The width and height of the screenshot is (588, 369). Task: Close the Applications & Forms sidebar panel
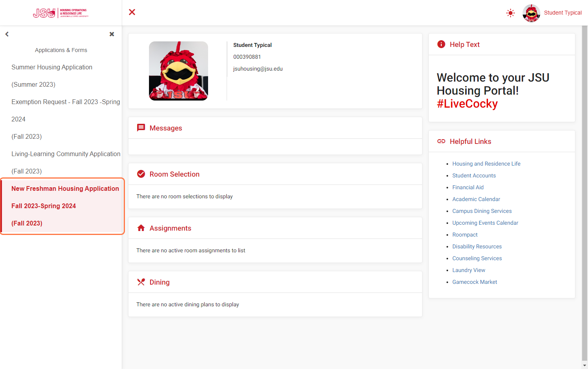click(x=112, y=34)
